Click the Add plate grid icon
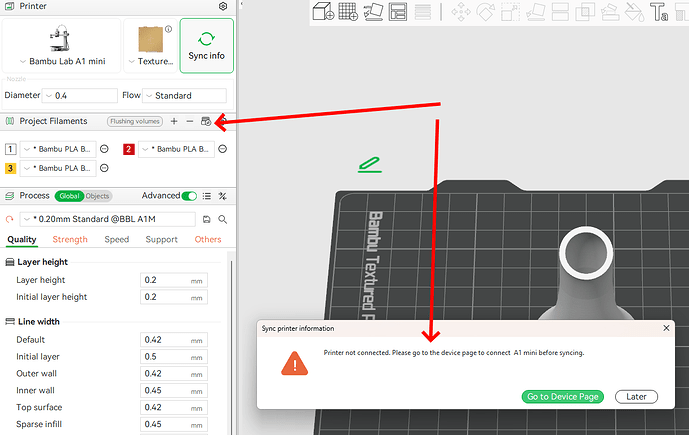Screen dimensions: 689x435 coord(348,11)
